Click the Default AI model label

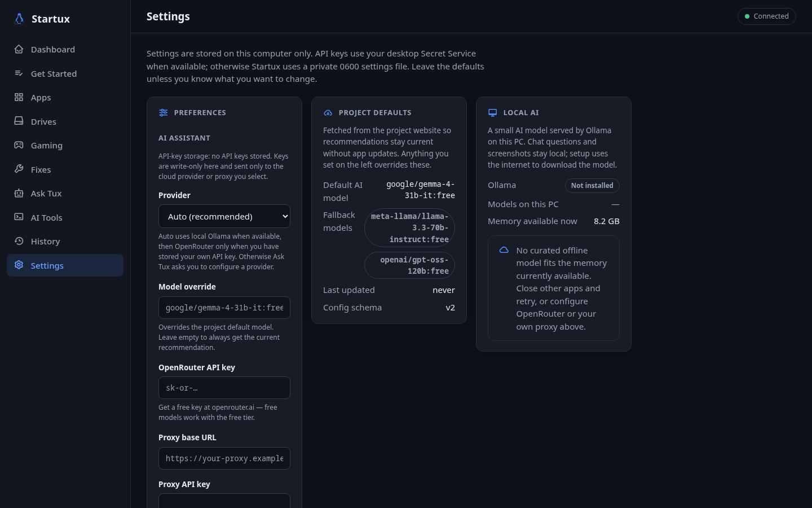click(343, 191)
